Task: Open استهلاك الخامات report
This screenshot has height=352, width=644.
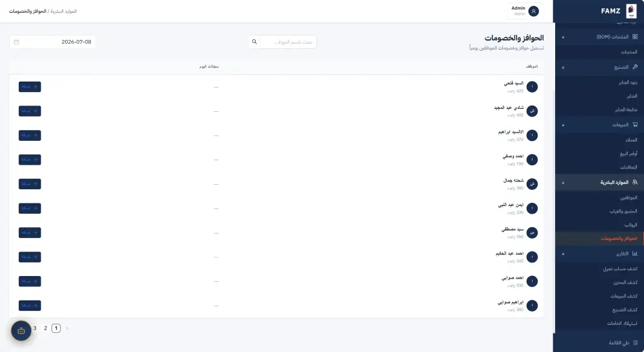Action: point(622,323)
